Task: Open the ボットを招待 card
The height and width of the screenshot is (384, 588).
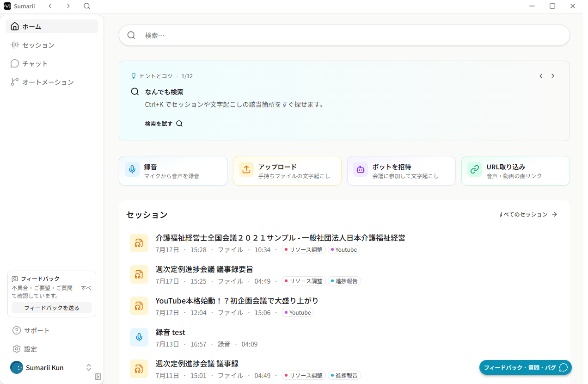Action: pos(401,171)
